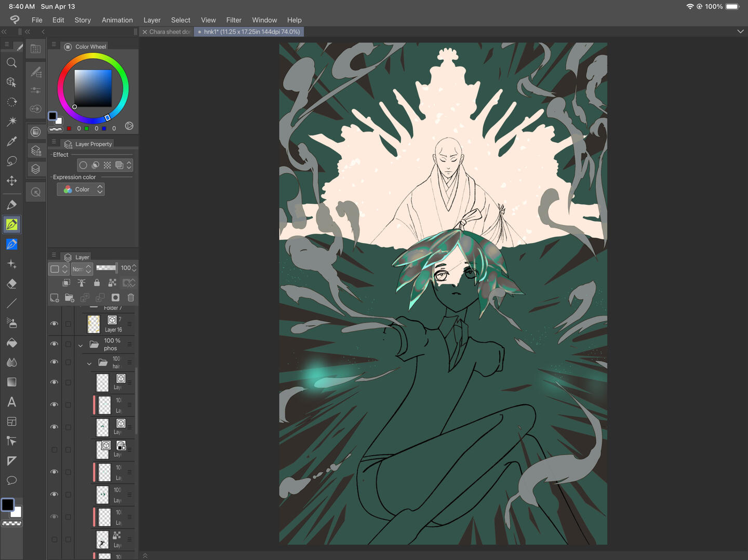
Task: Collapse the phos layer folder
Action: click(81, 345)
